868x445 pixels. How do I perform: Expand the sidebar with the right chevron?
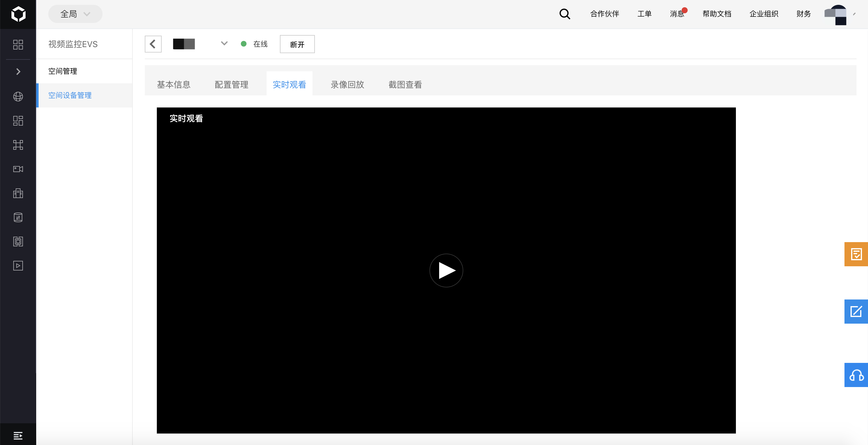[x=18, y=72]
